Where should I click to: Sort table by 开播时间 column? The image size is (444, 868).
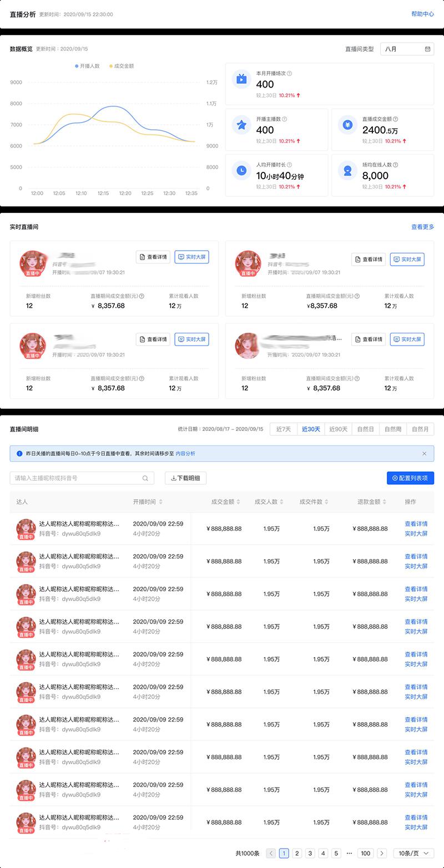click(x=161, y=502)
